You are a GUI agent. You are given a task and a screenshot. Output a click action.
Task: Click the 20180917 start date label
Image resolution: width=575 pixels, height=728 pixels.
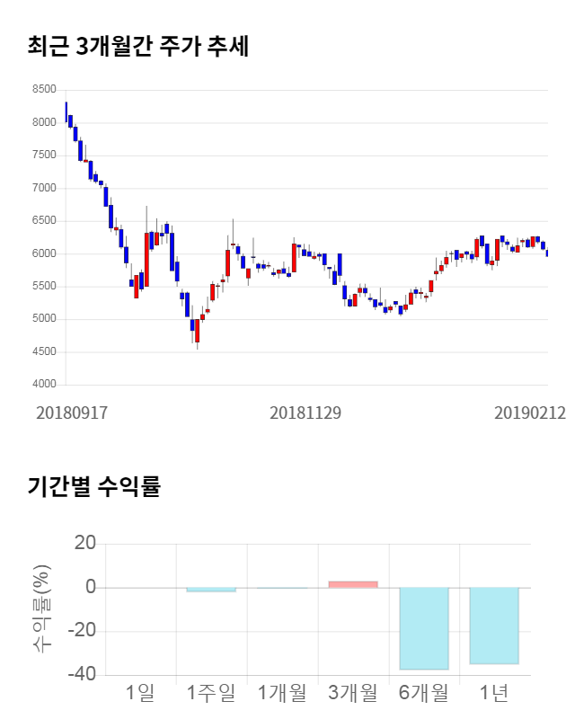[72, 413]
